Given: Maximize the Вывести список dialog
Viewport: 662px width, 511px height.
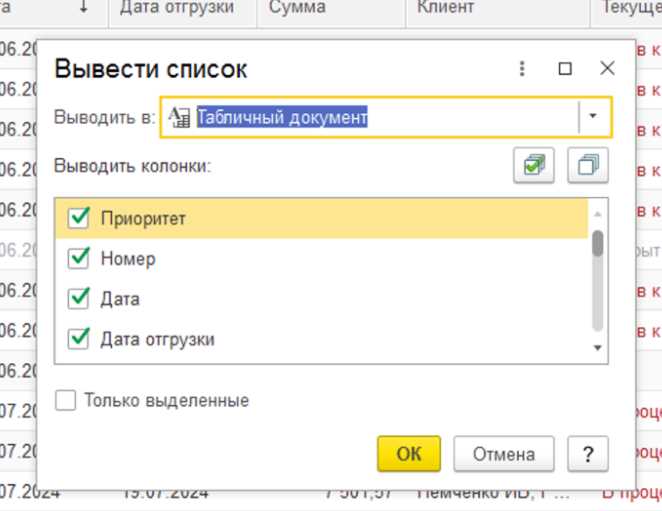Looking at the screenshot, I should click(565, 68).
